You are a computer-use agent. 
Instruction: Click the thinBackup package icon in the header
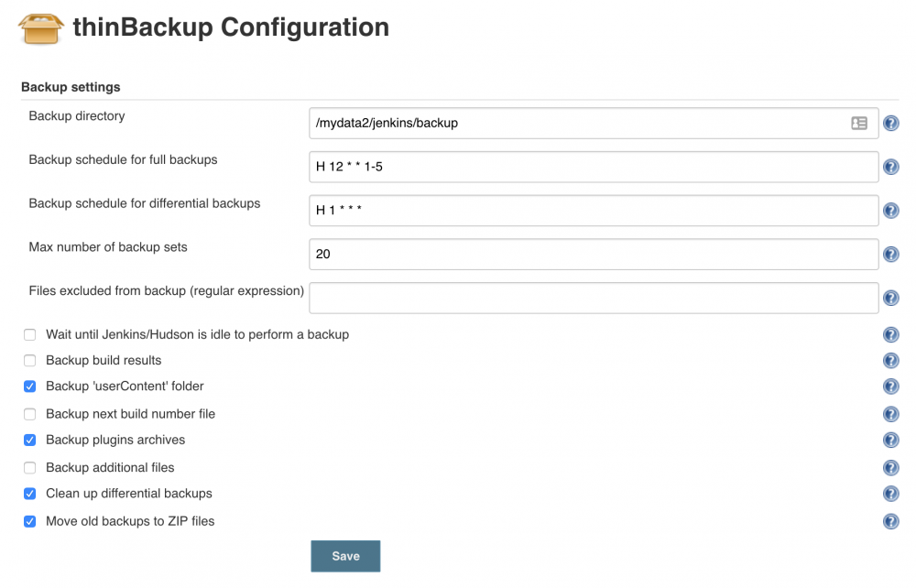click(40, 27)
